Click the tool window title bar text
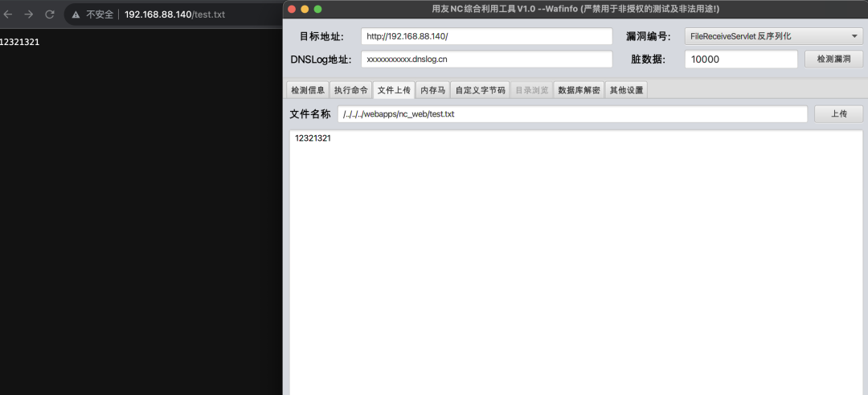This screenshot has height=395, width=868. pos(575,9)
